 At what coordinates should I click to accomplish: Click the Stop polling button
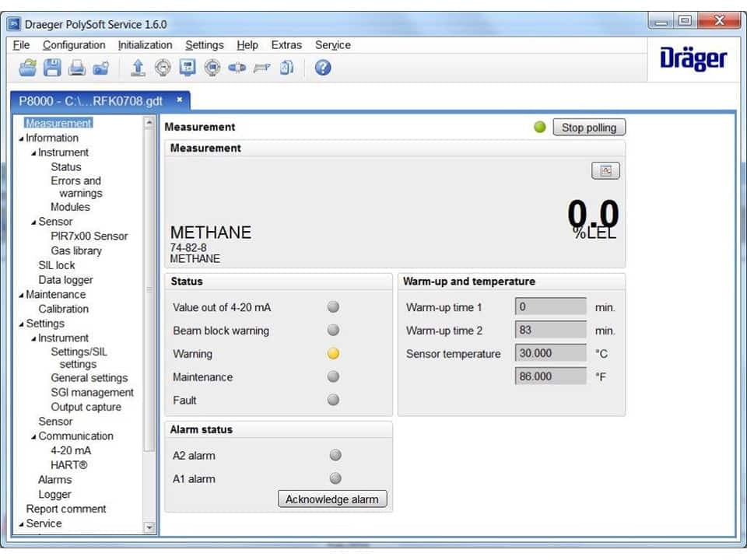(x=589, y=127)
